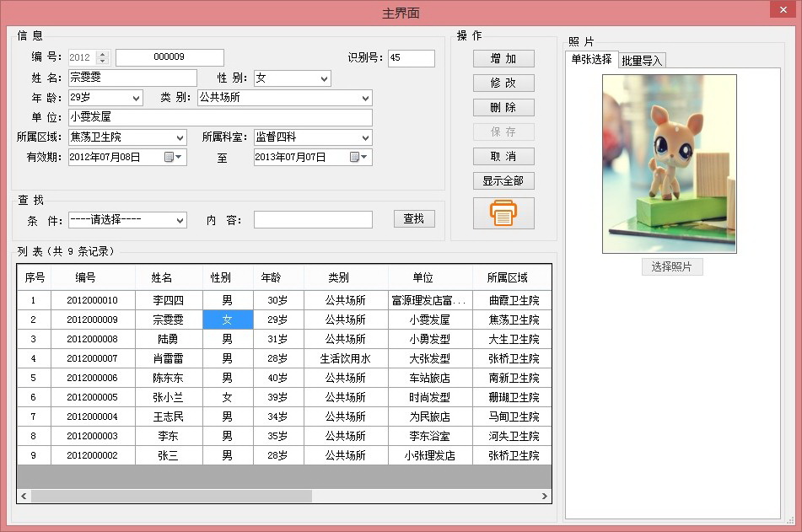Click the 显示全部 button
Viewport: 802px width, 532px height.
tap(503, 180)
